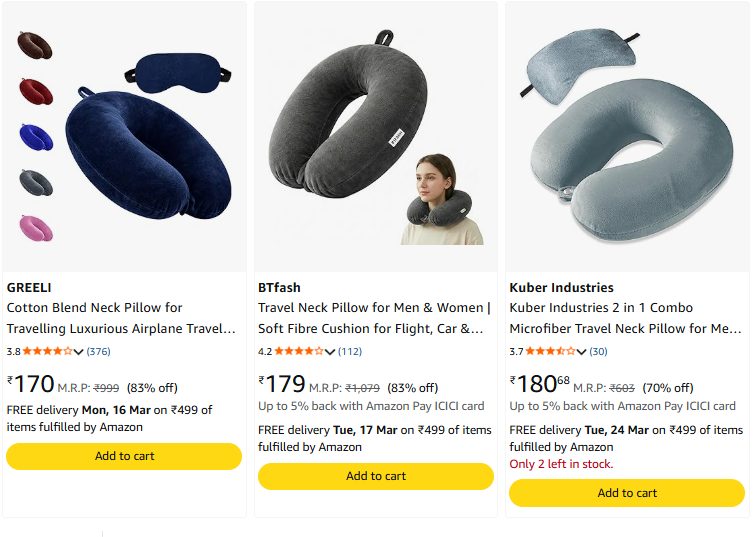Viewport: 754px width, 537px height.
Task: Open GREELI Cotton Blend Neck Pillow title
Action: [x=121, y=318]
